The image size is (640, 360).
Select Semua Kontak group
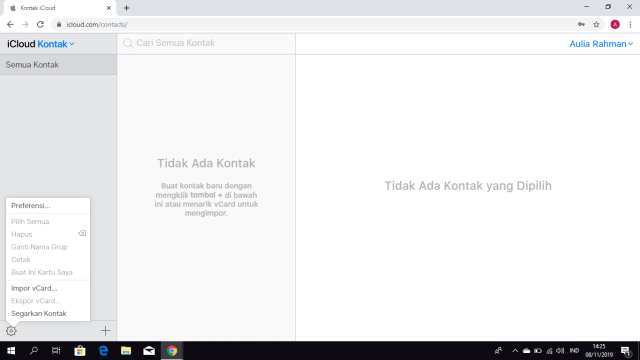coord(58,65)
